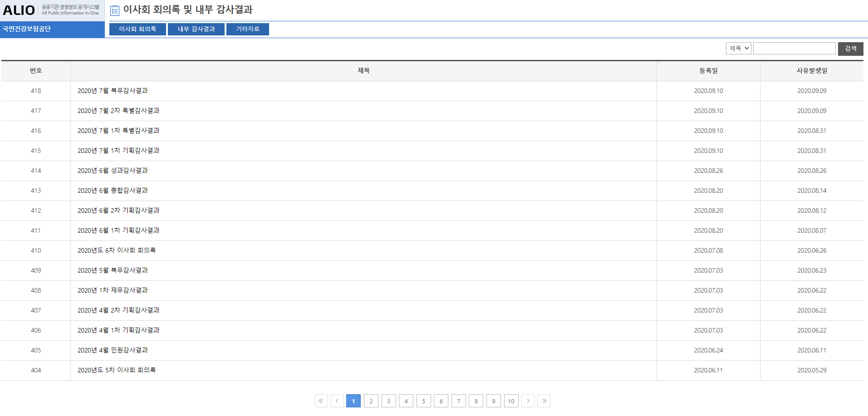Open 2020년도 6차 이사회 회의록
This screenshot has width=868, height=416.
pyautogui.click(x=117, y=250)
